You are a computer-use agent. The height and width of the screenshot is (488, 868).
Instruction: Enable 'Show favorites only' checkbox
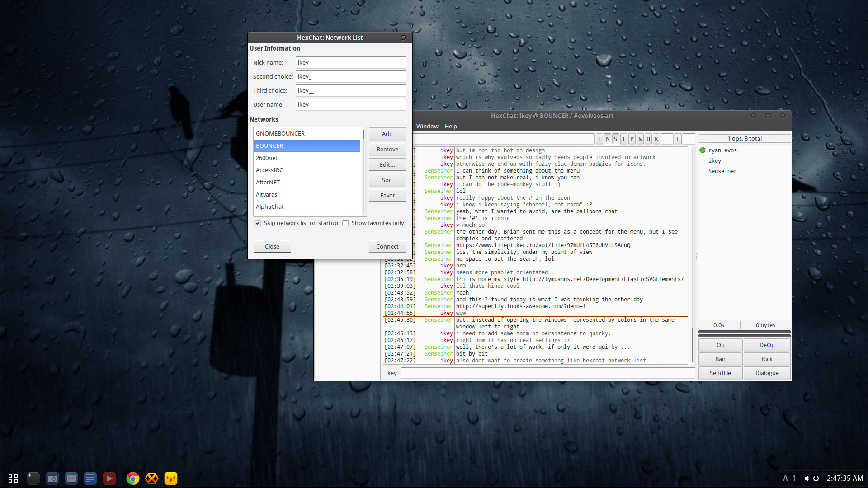tap(345, 223)
